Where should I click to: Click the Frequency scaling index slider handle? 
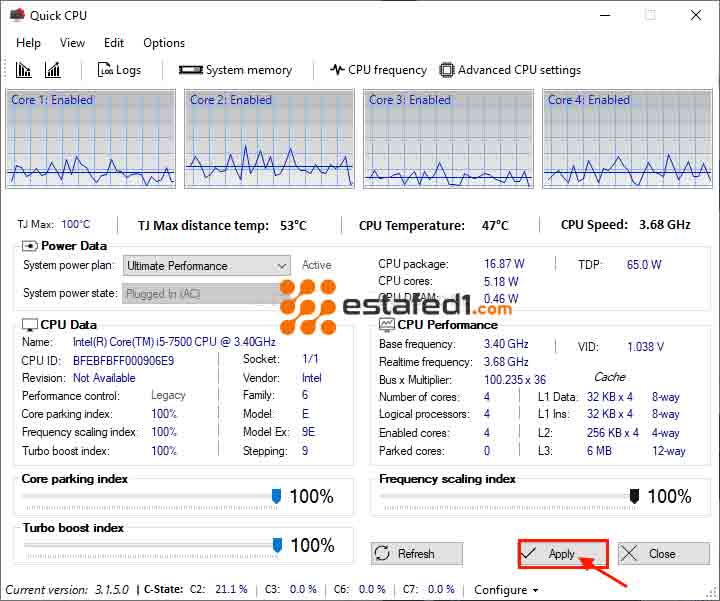634,496
